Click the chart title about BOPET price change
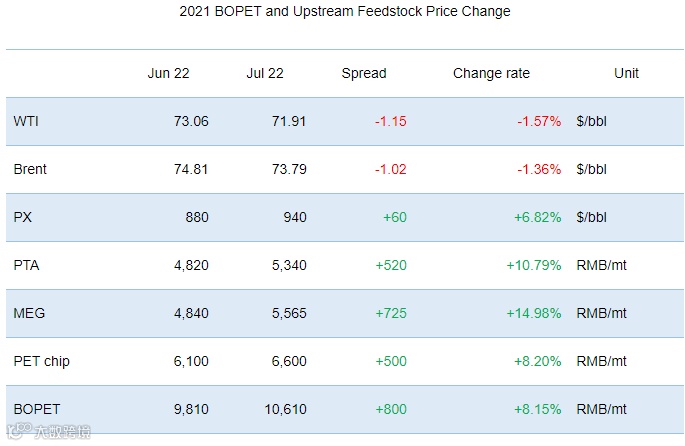The image size is (685, 446). pos(345,12)
